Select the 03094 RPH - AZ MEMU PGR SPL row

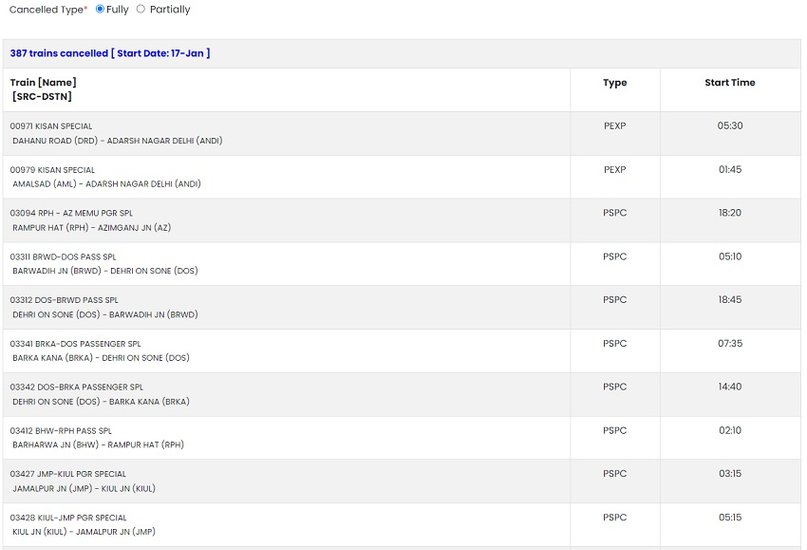(x=401, y=220)
